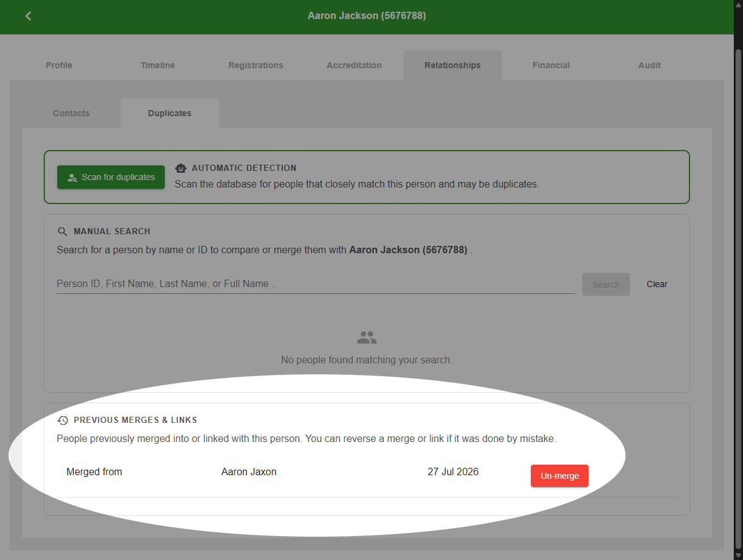Click the Previous Merges history icon
This screenshot has width=743, height=560.
[62, 420]
